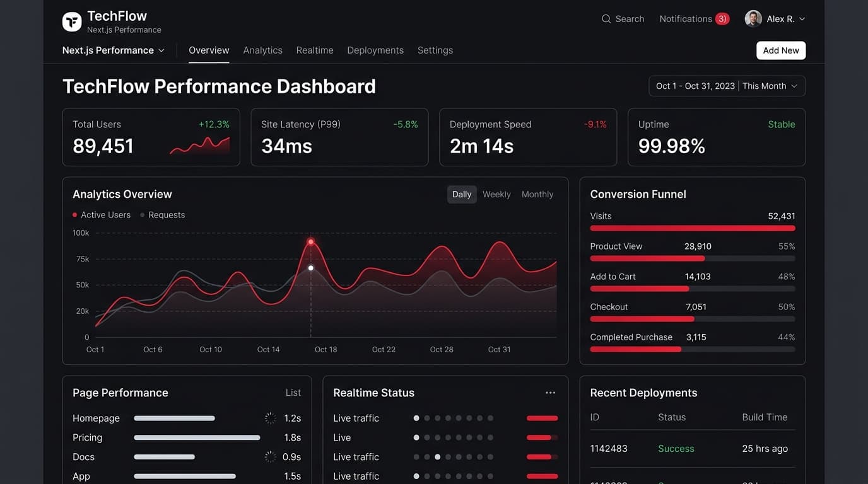Click the Add New button

[781, 50]
